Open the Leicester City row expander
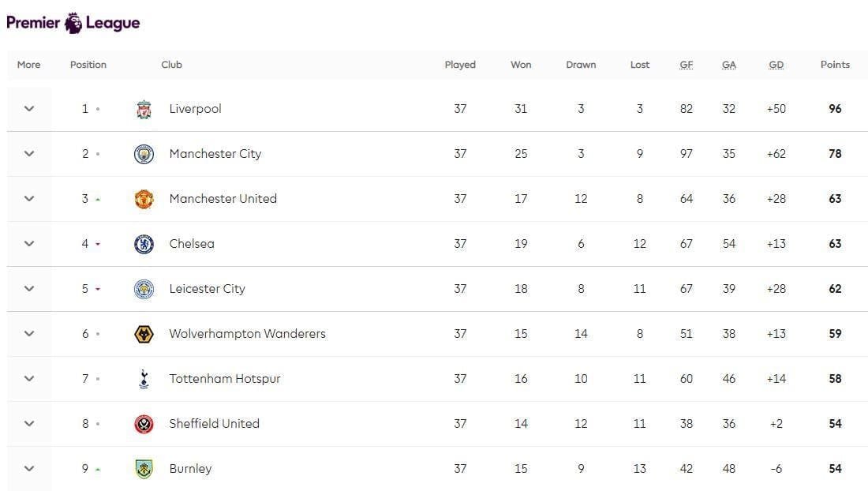 pyautogui.click(x=29, y=288)
